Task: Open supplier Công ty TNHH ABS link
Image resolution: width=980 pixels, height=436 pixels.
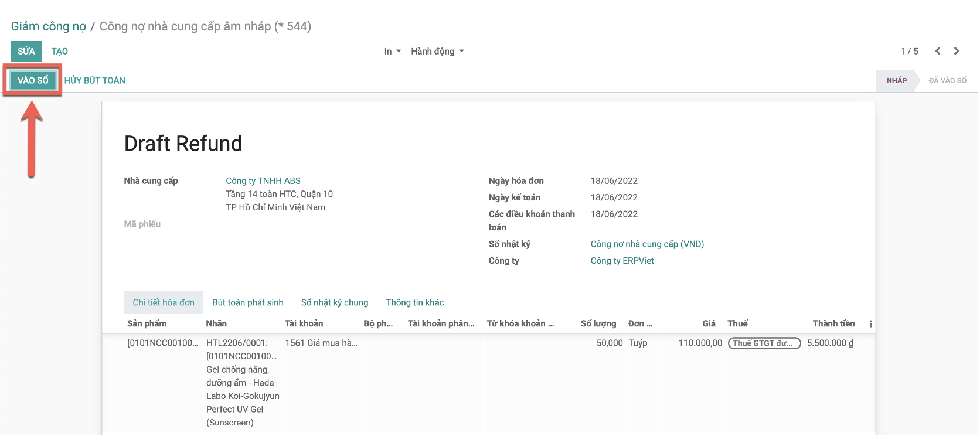Action: tap(263, 181)
